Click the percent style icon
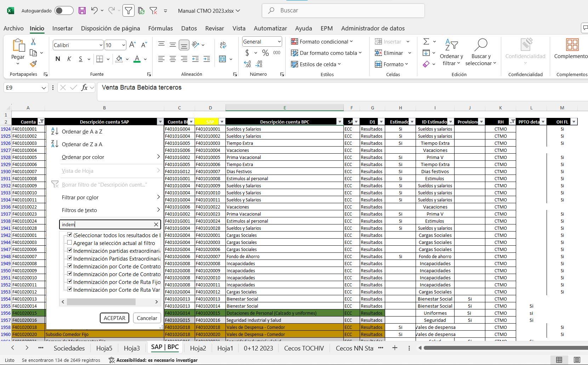588x365 pixels. point(265,53)
